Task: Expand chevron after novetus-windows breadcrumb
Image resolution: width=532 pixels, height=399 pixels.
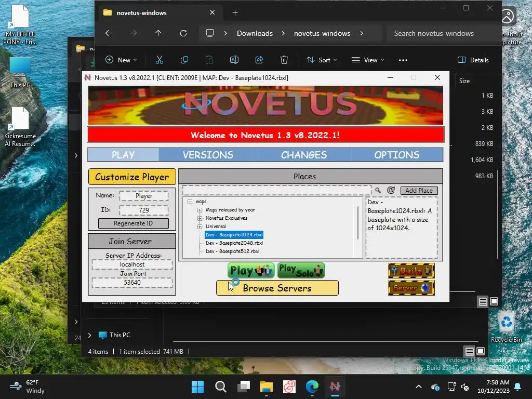Action: click(x=362, y=33)
